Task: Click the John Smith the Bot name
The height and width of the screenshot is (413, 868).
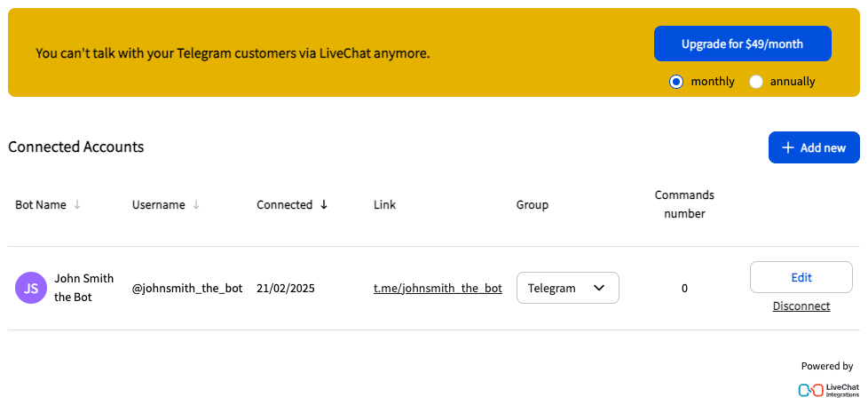Action: [x=83, y=288]
